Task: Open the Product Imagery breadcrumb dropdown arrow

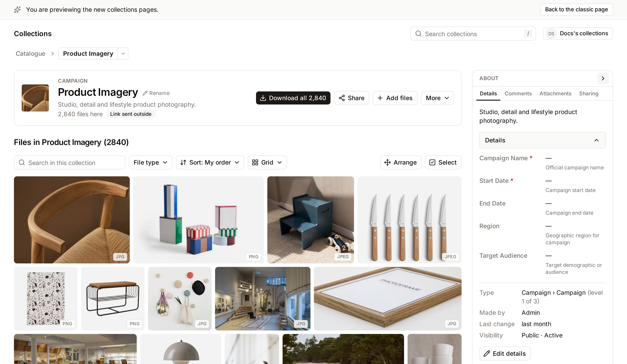Action: [123, 54]
